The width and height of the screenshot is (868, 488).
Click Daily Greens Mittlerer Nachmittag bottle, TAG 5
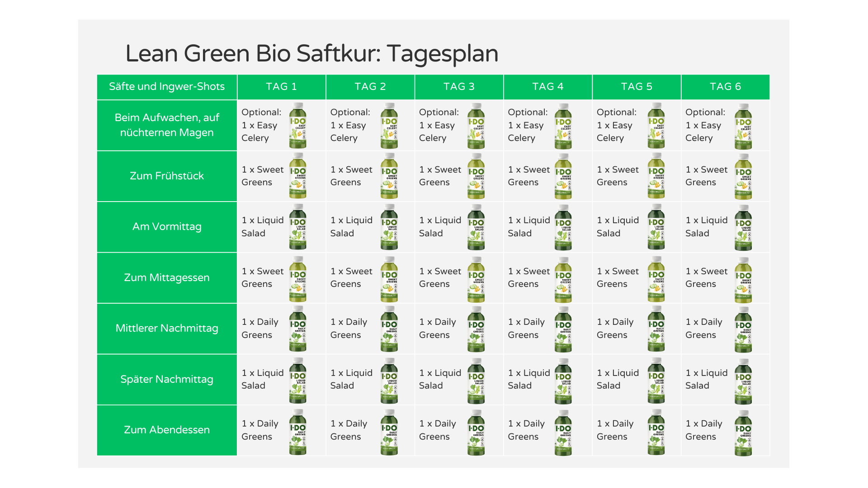(x=656, y=329)
